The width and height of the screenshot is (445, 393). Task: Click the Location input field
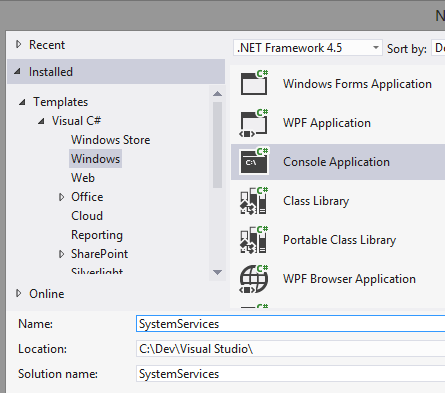(x=290, y=349)
